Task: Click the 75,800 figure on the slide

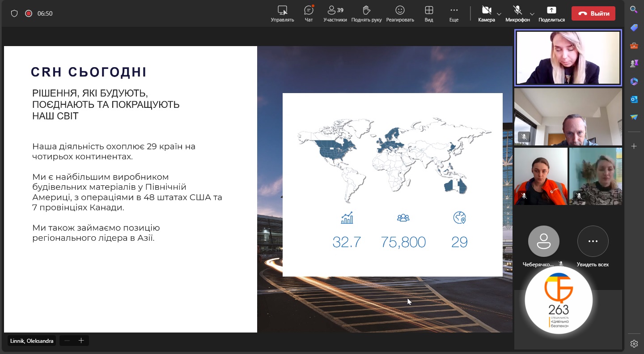Action: [x=403, y=242]
